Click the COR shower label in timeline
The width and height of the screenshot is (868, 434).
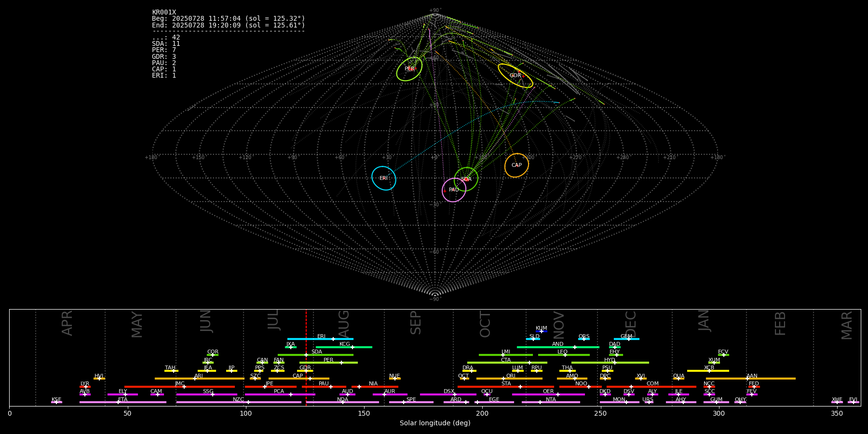point(213,352)
